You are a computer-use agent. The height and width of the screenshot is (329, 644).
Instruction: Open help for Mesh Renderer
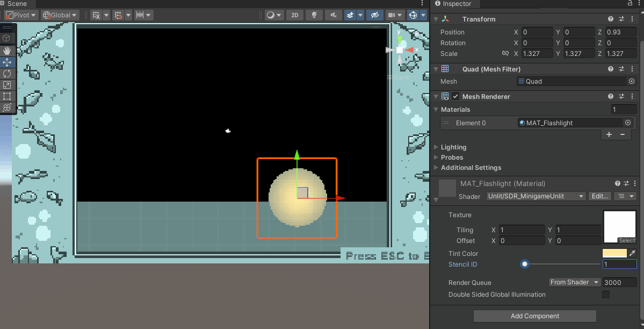point(611,96)
